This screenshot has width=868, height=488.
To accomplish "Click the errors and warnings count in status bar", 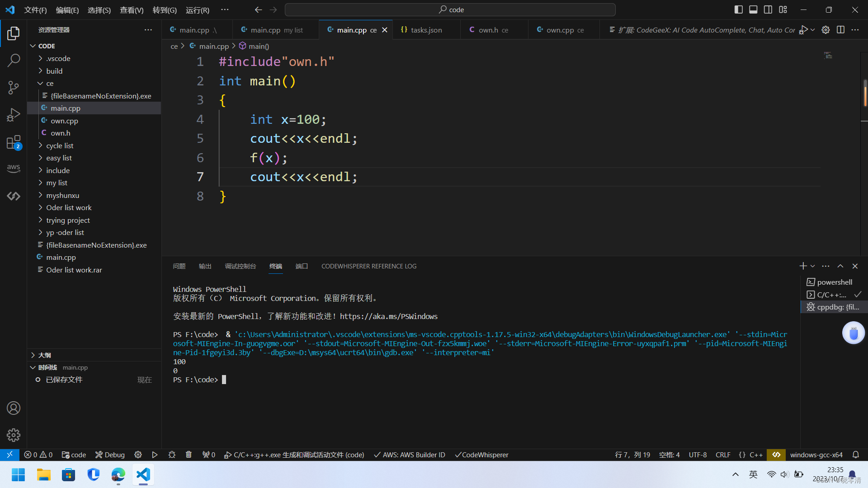I will click(38, 455).
